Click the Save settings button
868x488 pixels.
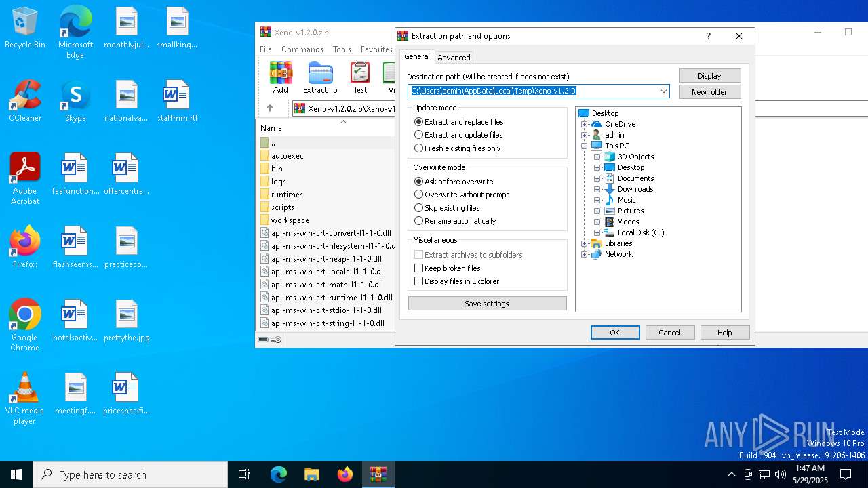(487, 304)
